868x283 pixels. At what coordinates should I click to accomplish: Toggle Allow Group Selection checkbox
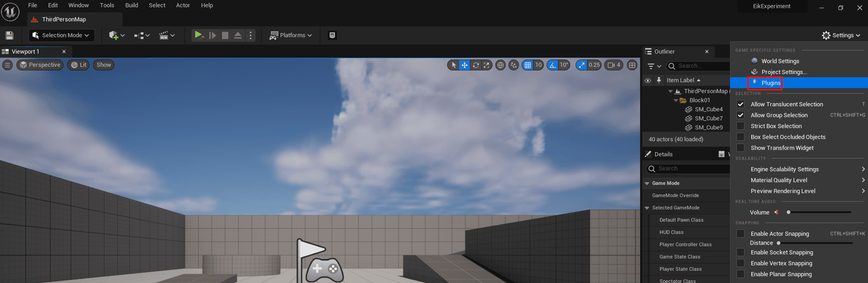740,115
